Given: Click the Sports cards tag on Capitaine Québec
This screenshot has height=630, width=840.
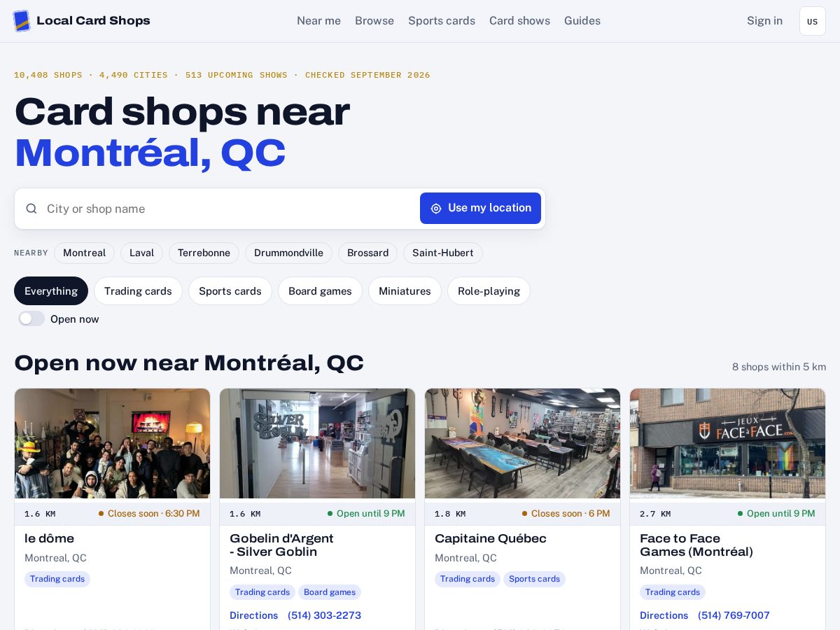Looking at the screenshot, I should (x=534, y=579).
